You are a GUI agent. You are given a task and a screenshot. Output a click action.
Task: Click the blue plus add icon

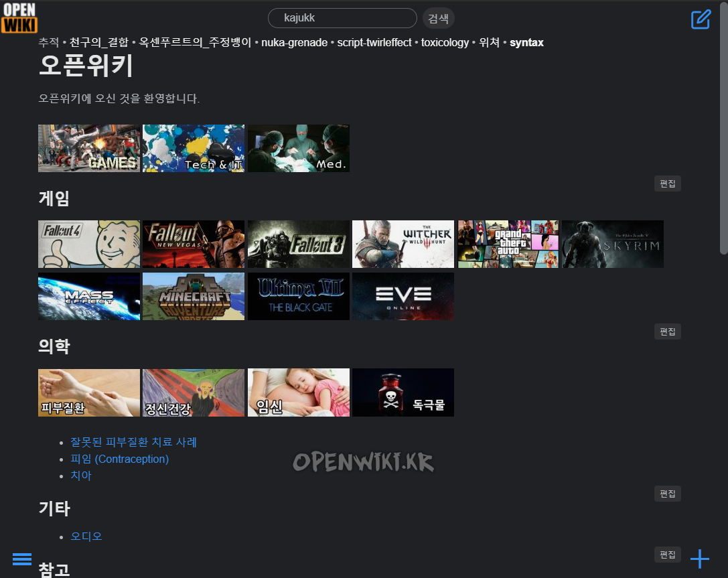point(699,559)
